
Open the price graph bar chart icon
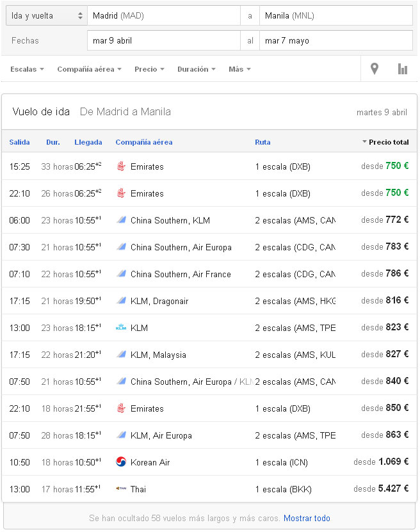coord(402,69)
